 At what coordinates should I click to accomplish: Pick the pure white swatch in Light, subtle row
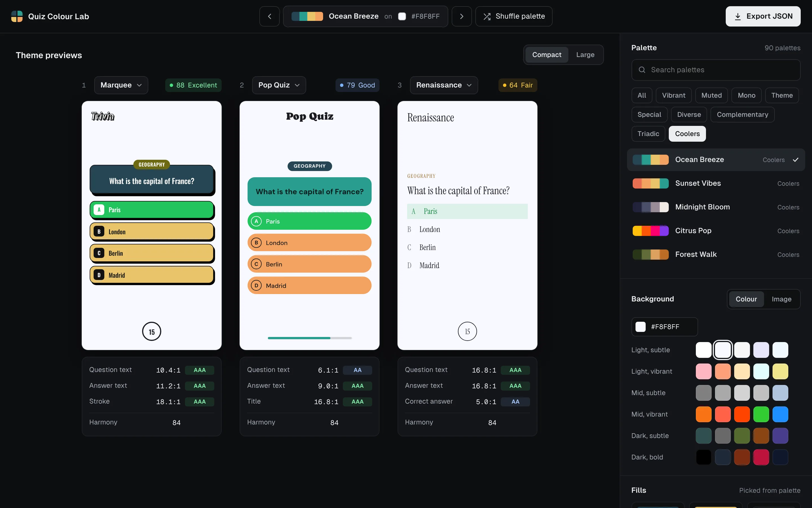704,350
